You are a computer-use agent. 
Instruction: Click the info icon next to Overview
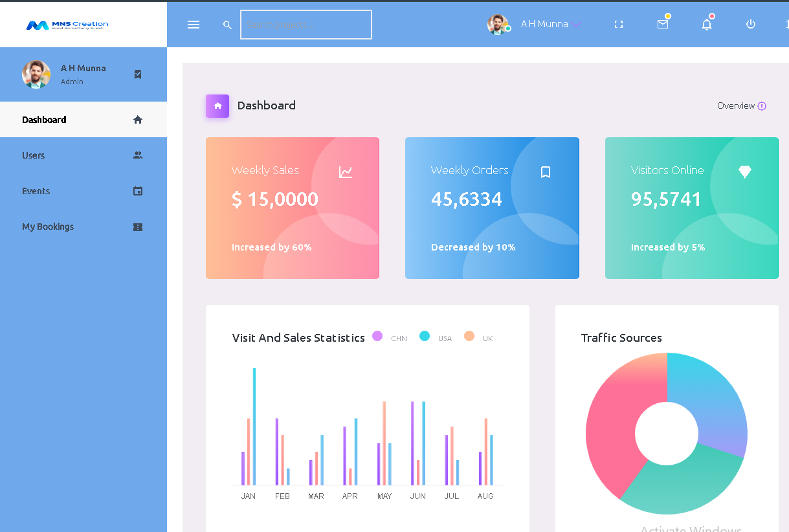tap(762, 106)
